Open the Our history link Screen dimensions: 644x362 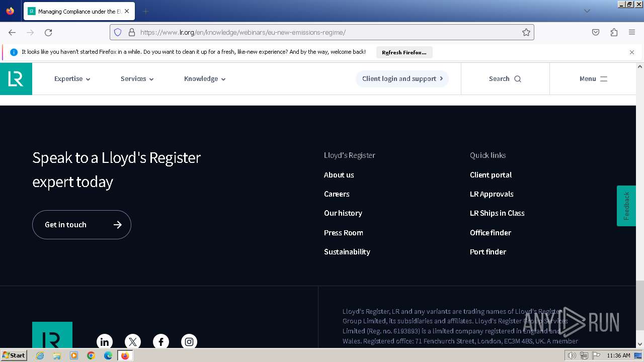(343, 213)
